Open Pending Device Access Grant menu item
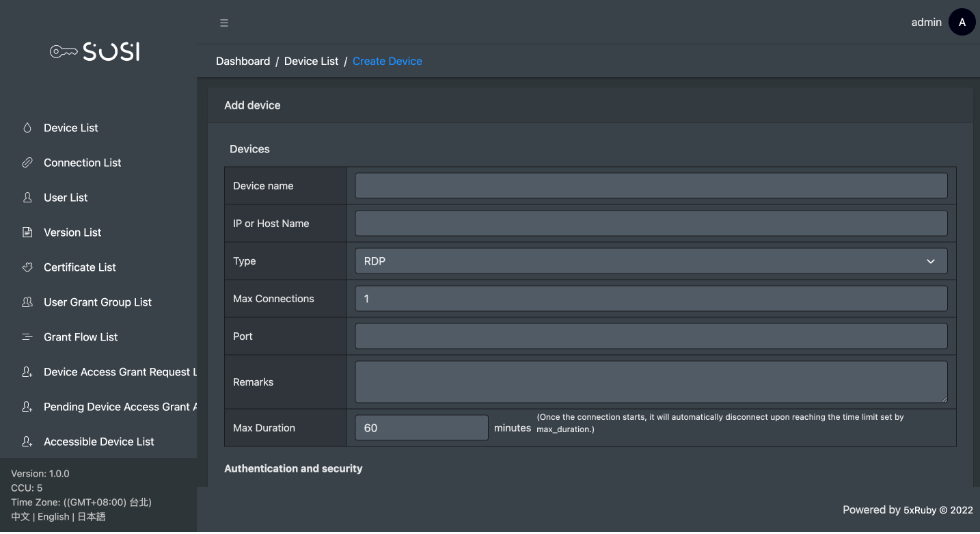This screenshot has height=534, width=980. pyautogui.click(x=116, y=407)
